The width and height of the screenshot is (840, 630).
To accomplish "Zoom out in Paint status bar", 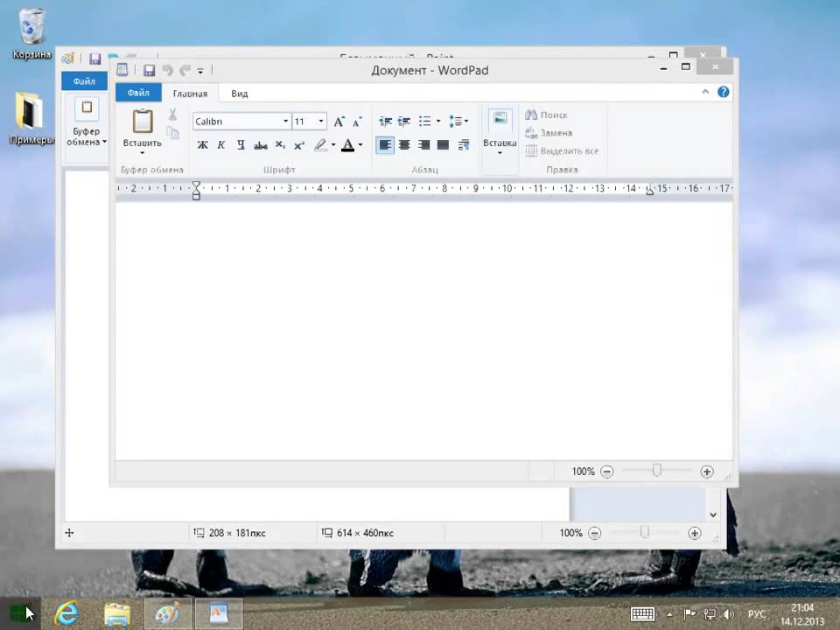I will coord(595,533).
